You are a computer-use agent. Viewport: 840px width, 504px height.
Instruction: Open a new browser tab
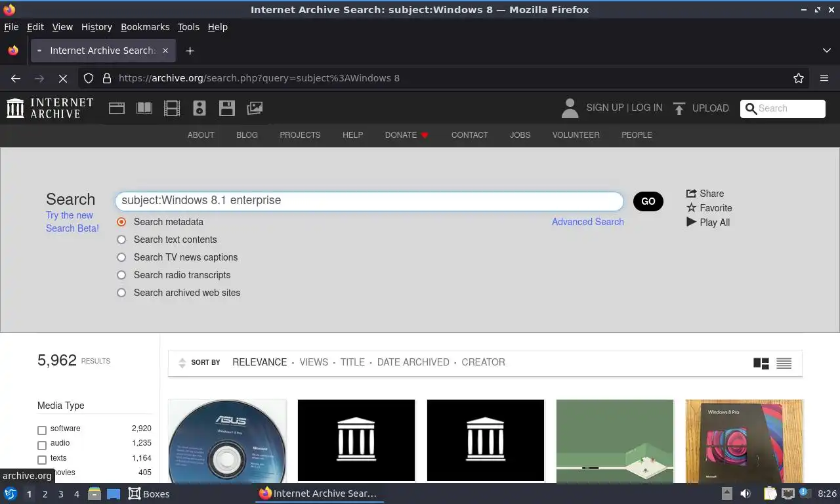[190, 51]
